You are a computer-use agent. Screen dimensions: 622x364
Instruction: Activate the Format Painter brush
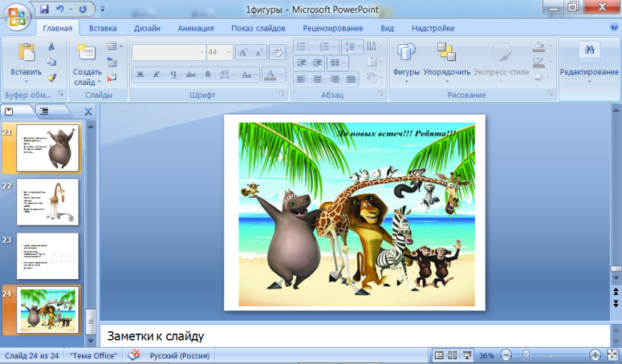[x=51, y=77]
